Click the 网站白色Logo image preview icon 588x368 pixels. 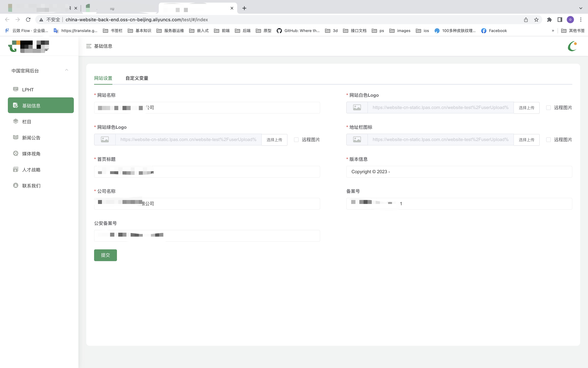357,108
